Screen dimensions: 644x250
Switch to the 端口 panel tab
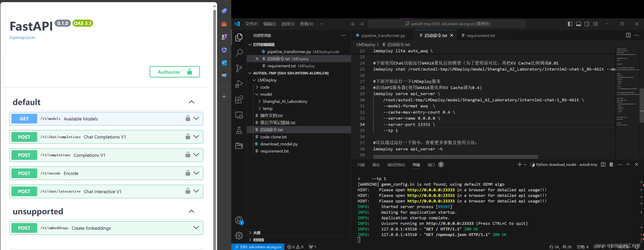point(431,165)
